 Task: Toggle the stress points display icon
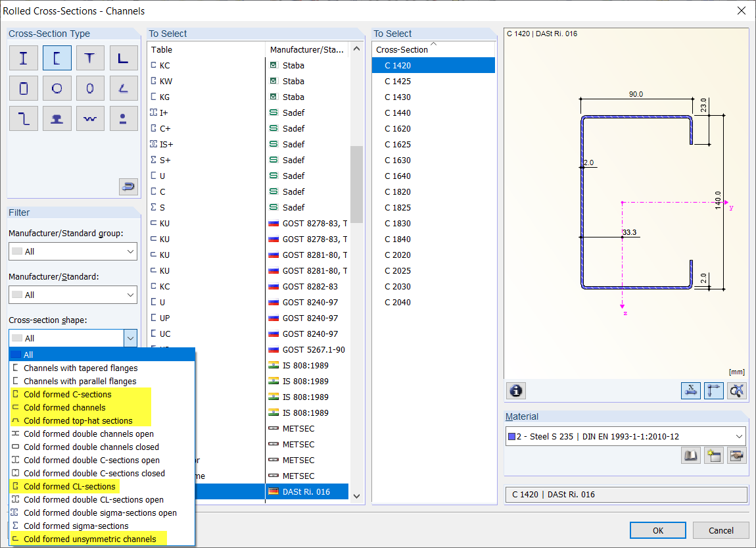[x=737, y=391]
